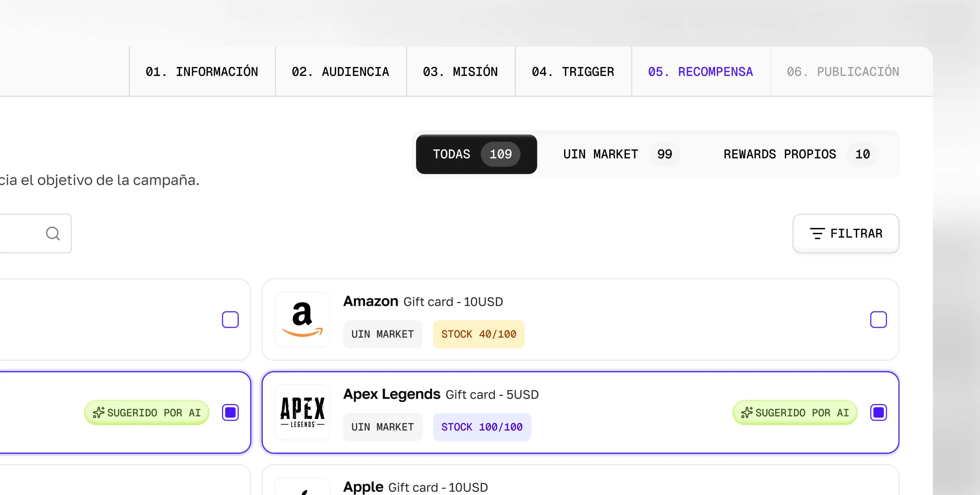Filter by UIN MARKET rewards
The image size is (980, 495).
coord(621,154)
